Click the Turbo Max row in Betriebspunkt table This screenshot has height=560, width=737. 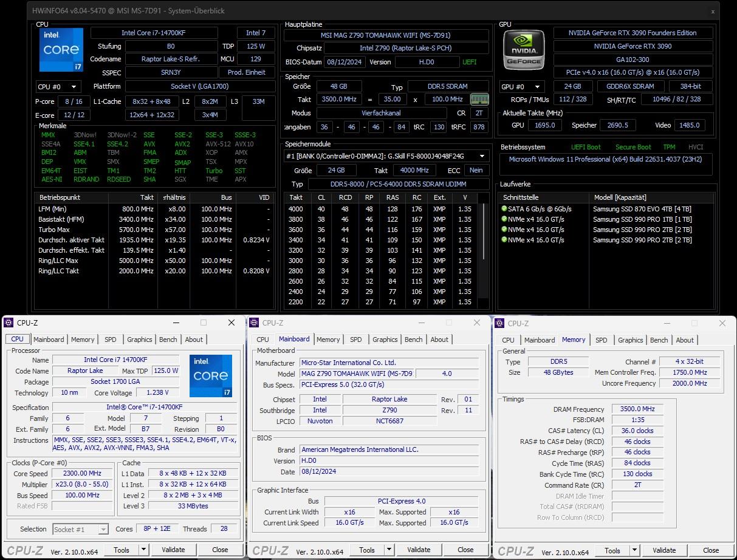(153, 230)
